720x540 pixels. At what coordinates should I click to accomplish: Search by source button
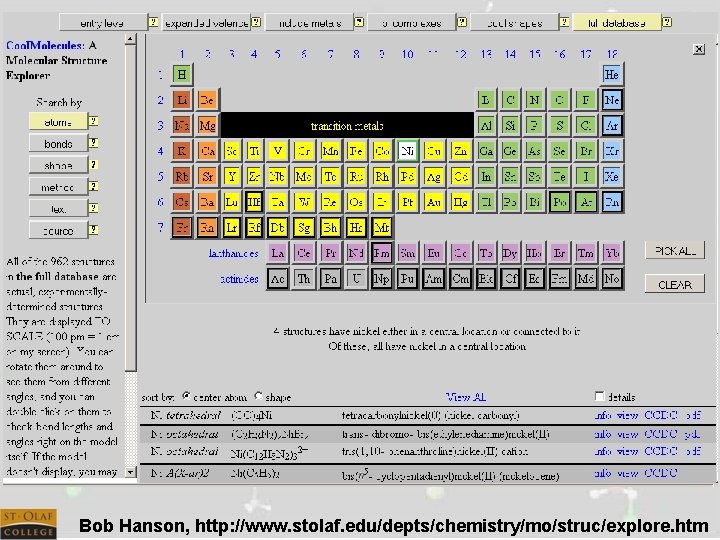click(58, 230)
